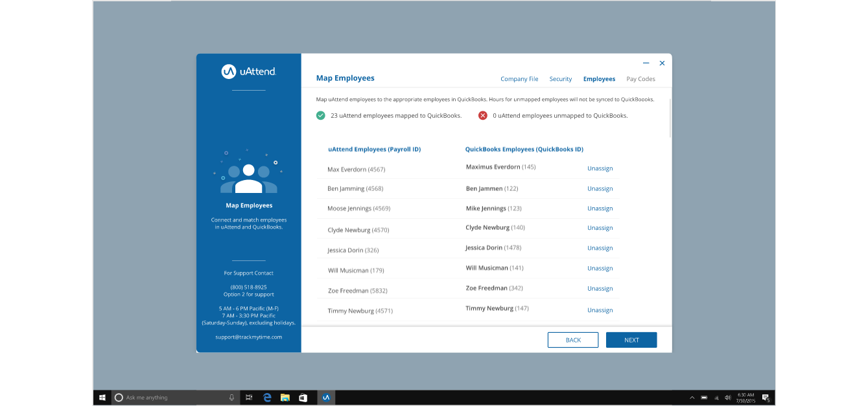The width and height of the screenshot is (868, 406).
Task: Open Task View from the taskbar
Action: tap(249, 398)
